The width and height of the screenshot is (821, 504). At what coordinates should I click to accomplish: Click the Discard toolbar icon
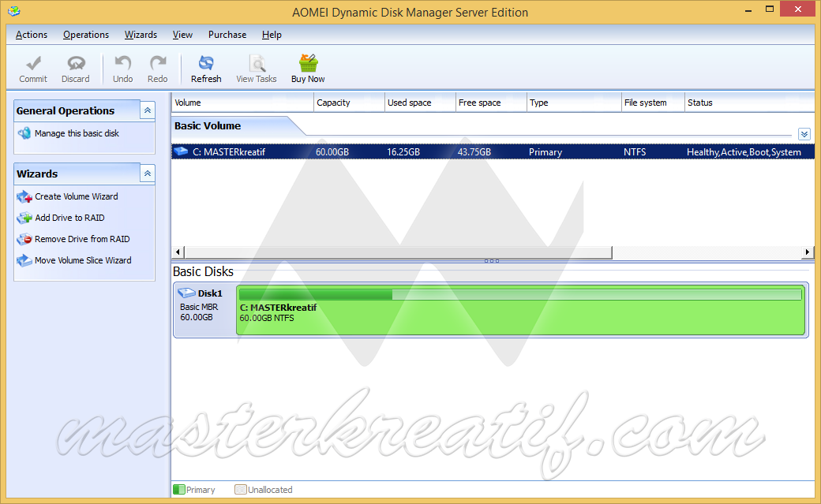coord(76,63)
